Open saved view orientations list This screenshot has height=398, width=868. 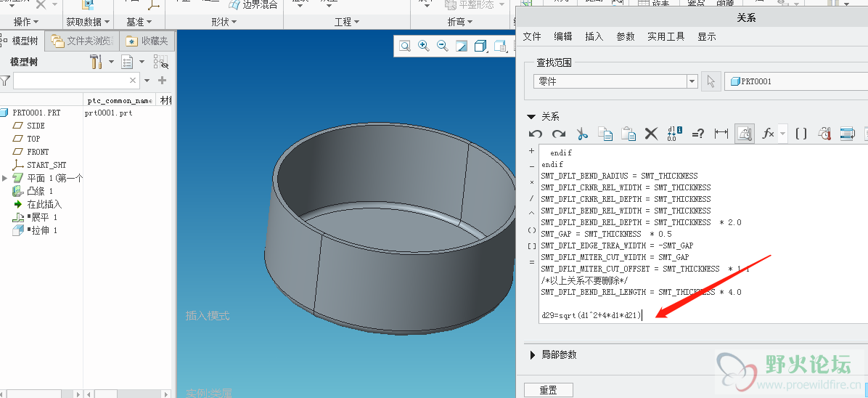tap(501, 46)
